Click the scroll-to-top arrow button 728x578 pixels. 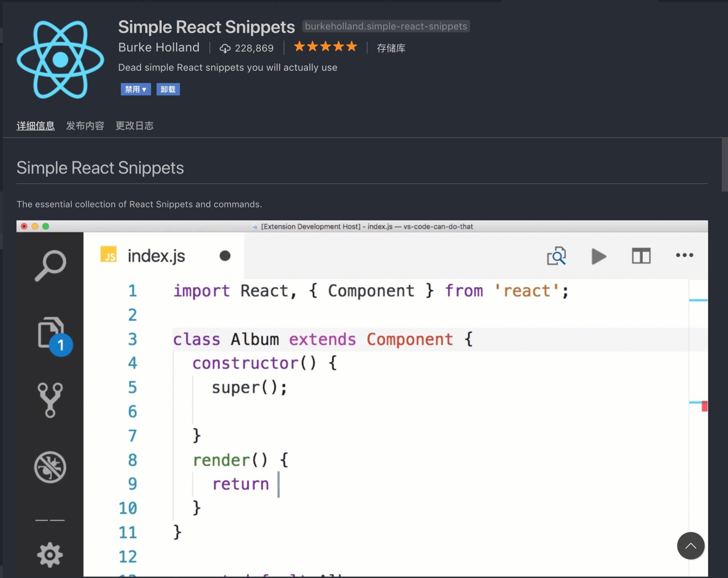[x=691, y=546]
